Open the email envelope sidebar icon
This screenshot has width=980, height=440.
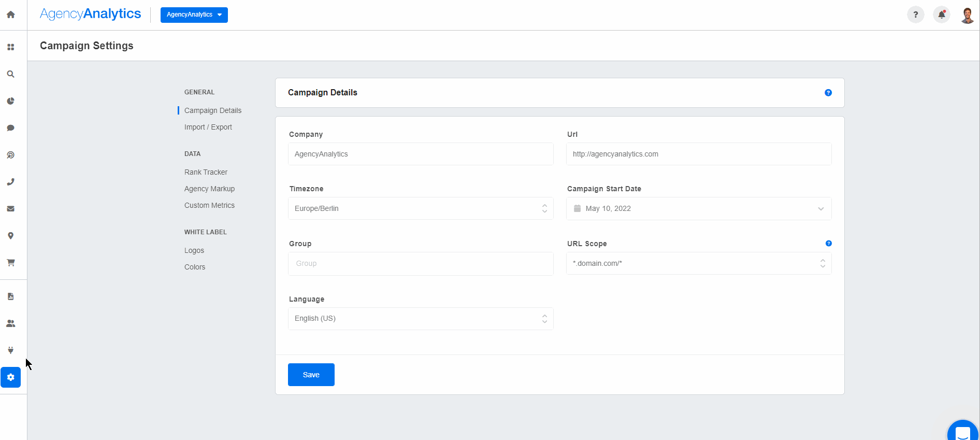click(10, 209)
